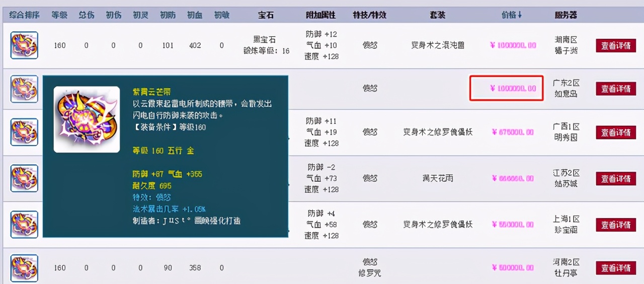Select the ¥550000.00 price

coord(513,225)
